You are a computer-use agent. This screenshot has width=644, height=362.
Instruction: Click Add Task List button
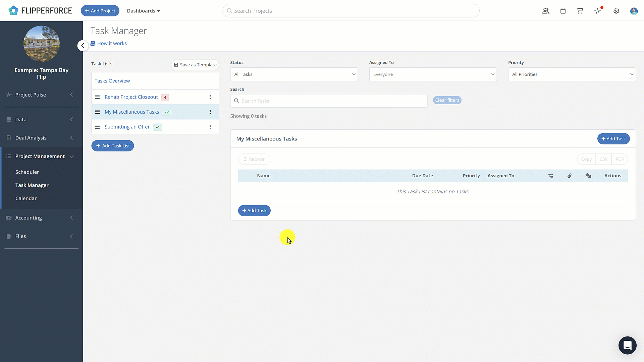pyautogui.click(x=113, y=146)
